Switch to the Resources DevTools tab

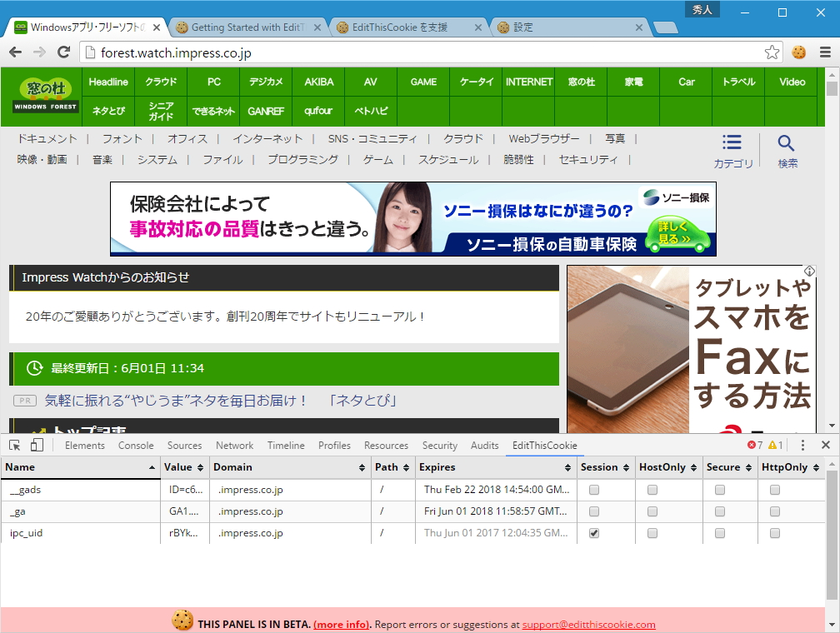pos(386,445)
